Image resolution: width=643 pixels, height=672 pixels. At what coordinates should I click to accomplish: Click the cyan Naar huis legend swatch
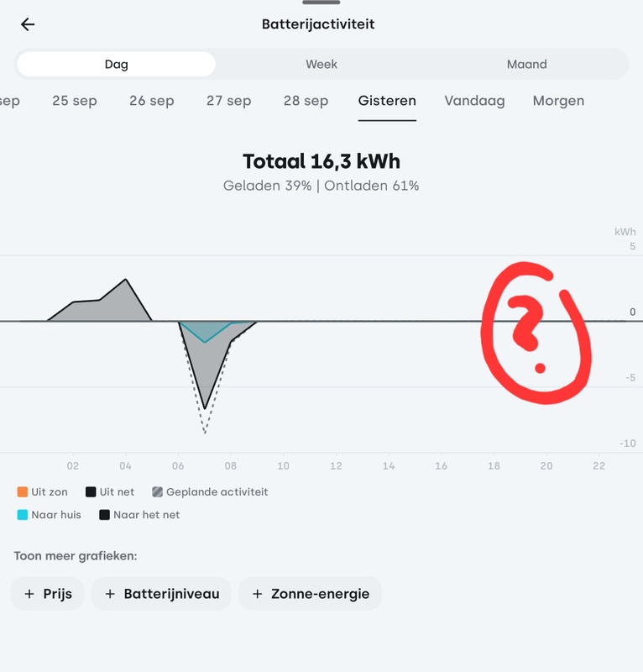pyautogui.click(x=21, y=515)
